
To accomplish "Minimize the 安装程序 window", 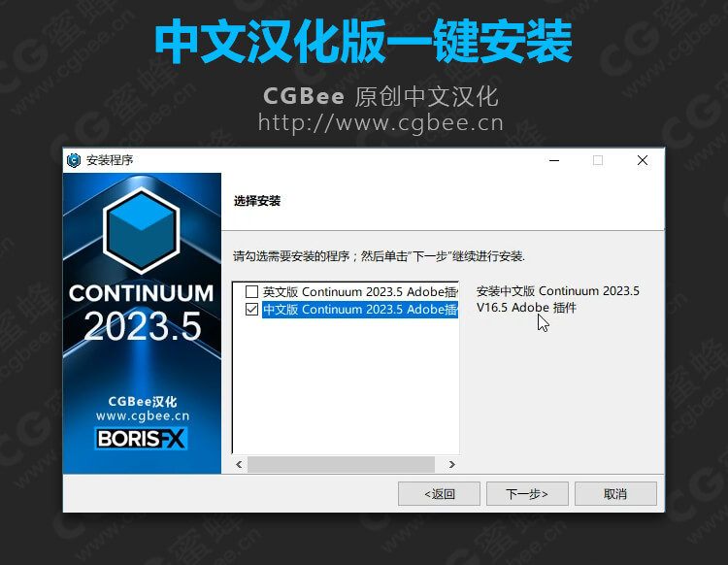I will tap(554, 160).
